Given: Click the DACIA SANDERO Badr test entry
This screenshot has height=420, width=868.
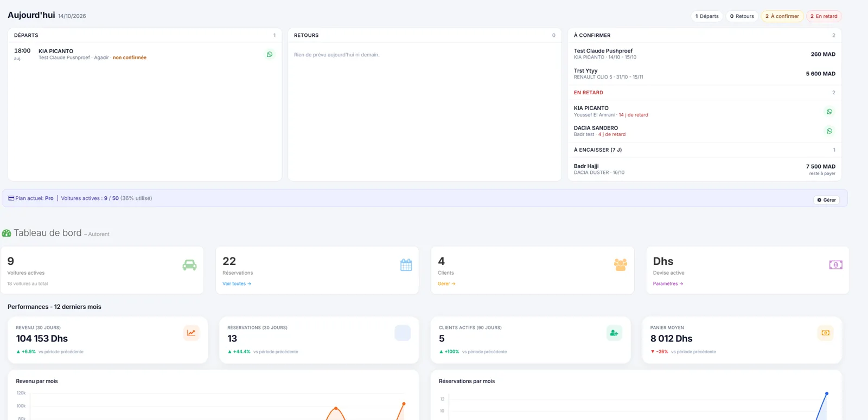Looking at the screenshot, I should [704, 131].
